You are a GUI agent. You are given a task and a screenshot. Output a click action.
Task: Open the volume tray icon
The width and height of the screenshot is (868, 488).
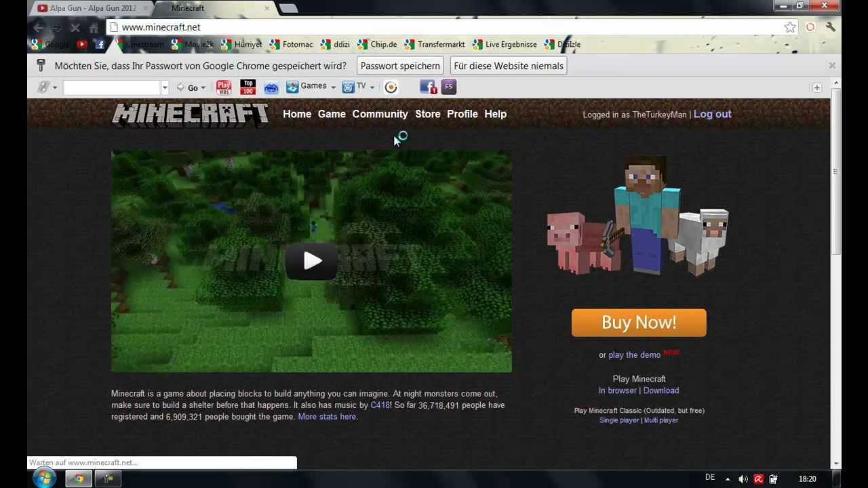tap(743, 479)
